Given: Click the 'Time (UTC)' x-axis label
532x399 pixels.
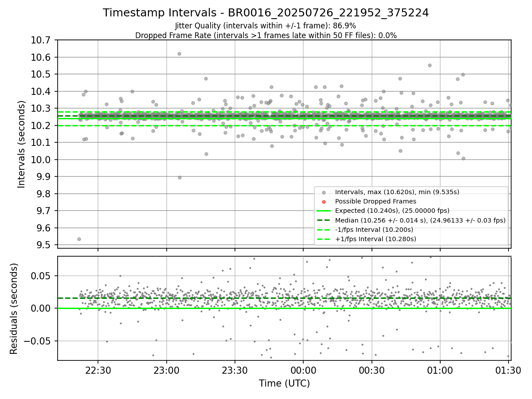Looking at the screenshot, I should pos(284,383).
